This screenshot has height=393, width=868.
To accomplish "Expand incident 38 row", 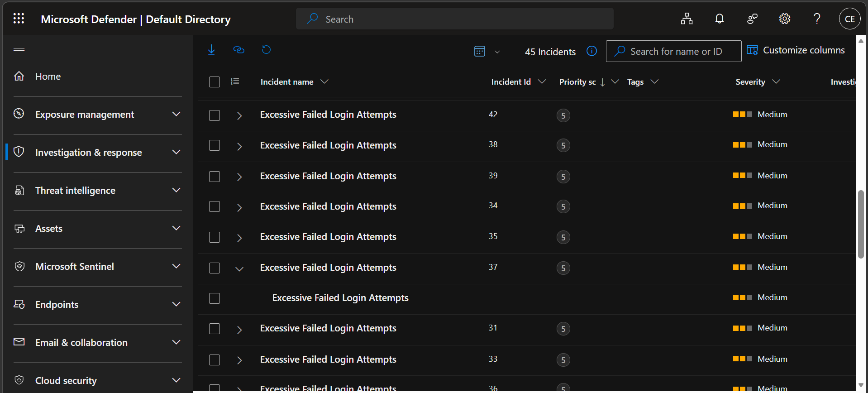I will 239,146.
